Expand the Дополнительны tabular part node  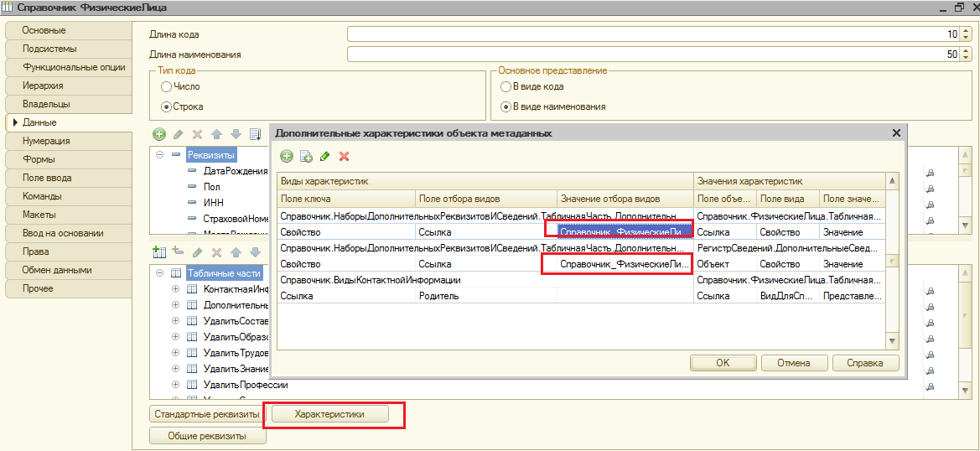tap(175, 305)
